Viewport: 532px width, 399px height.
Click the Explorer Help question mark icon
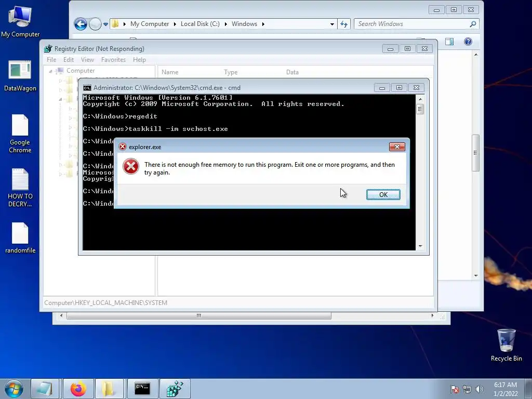(x=468, y=42)
